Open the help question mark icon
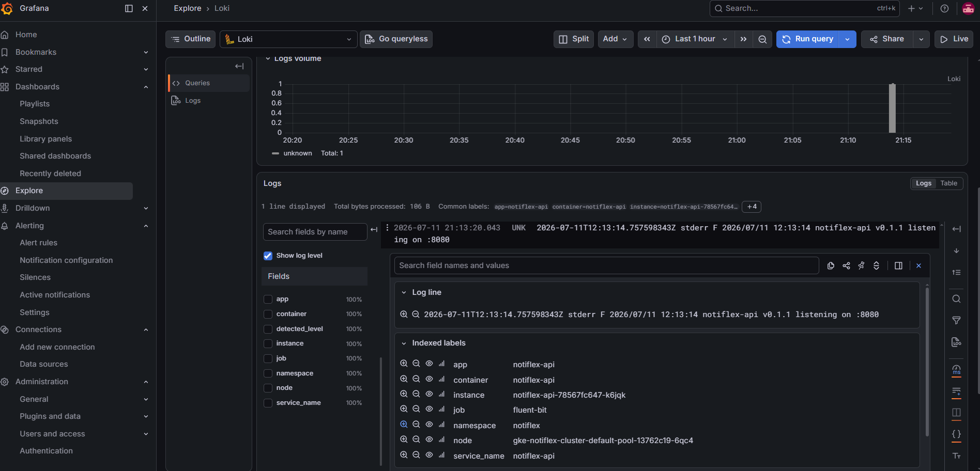 pyautogui.click(x=944, y=8)
